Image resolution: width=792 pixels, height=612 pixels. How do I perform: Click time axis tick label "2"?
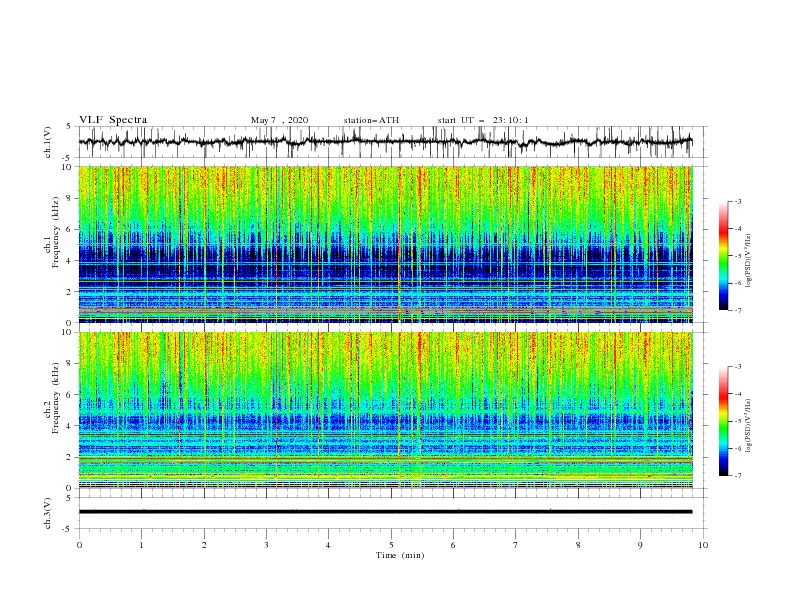204,545
